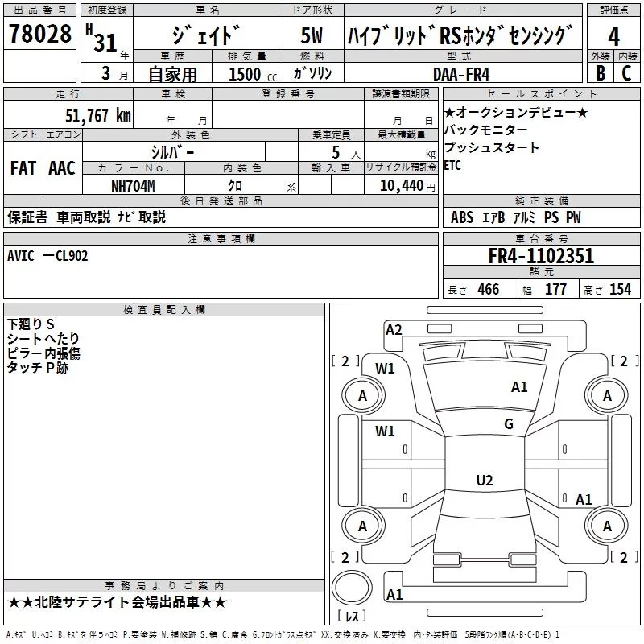Click the exterior grade B cell
This screenshot has width=644, height=644.
(600, 72)
